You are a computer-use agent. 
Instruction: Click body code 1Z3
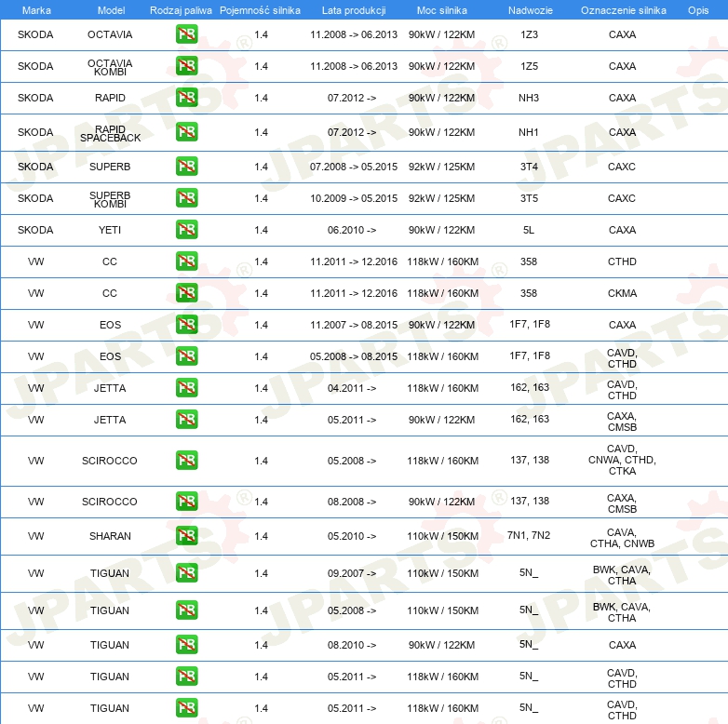(x=529, y=34)
